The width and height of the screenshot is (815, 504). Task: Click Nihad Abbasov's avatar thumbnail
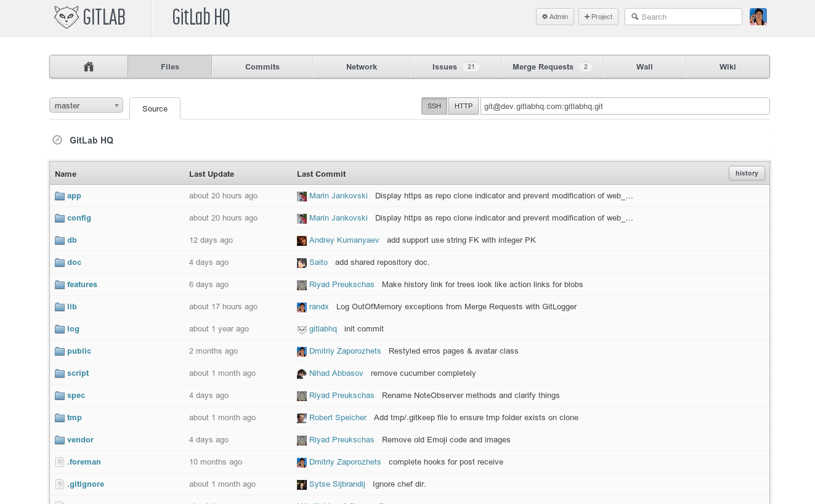(x=302, y=373)
